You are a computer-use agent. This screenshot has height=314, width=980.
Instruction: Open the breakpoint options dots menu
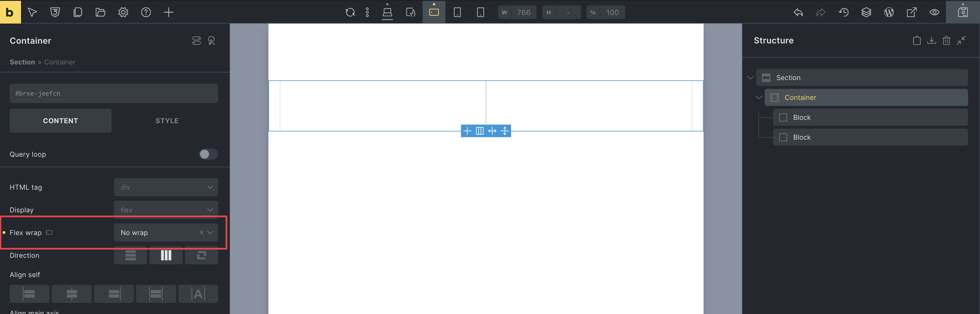[x=368, y=12]
